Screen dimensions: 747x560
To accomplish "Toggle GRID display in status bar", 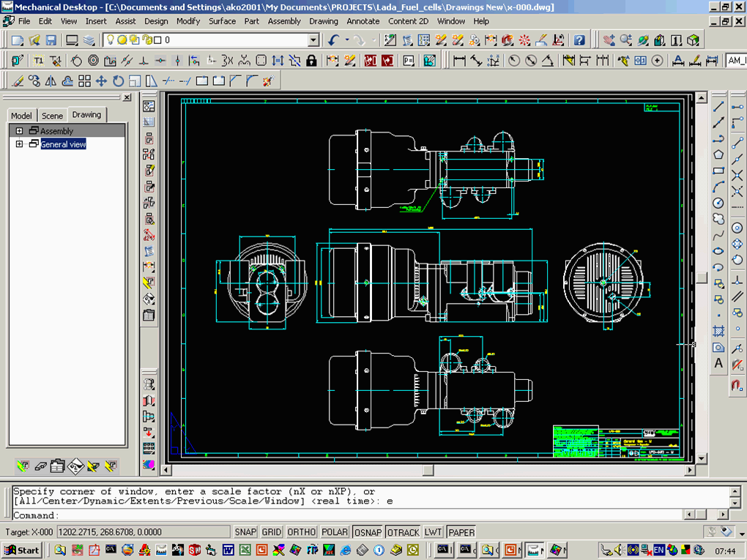I will click(x=272, y=532).
